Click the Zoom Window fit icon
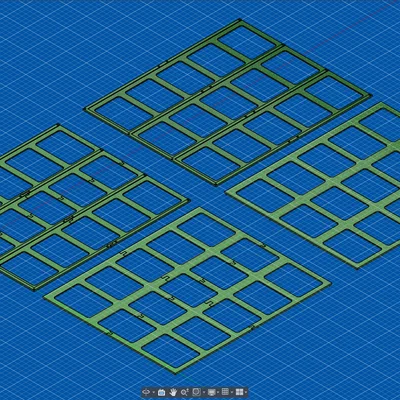Screen dimensions: 400x400 tap(197, 392)
